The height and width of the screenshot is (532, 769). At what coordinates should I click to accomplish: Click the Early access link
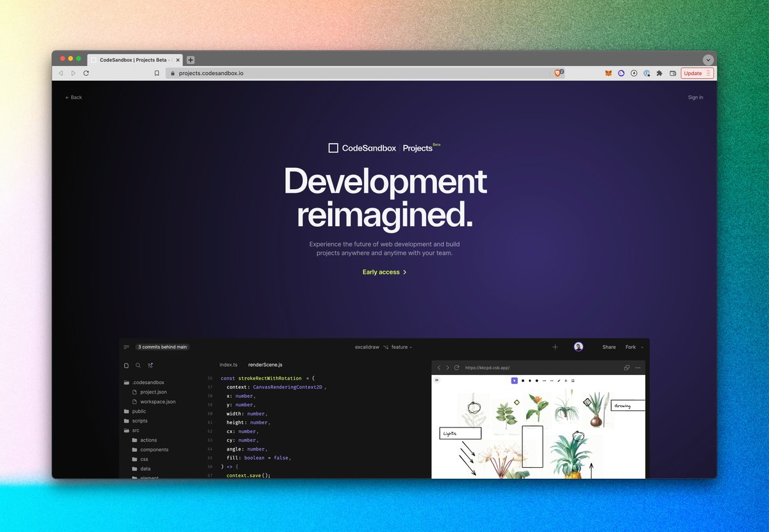click(384, 272)
